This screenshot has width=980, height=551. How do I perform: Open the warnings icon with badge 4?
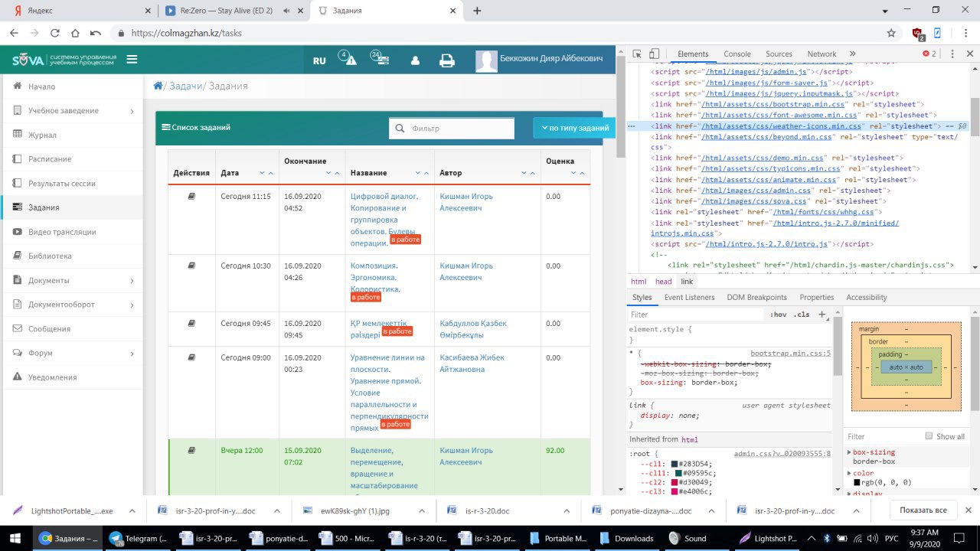[x=349, y=59]
